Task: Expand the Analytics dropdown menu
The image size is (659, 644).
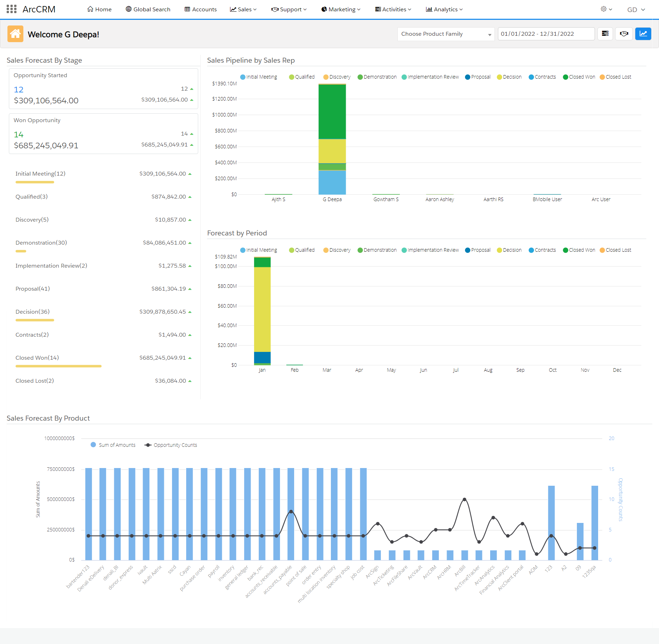Action: tap(444, 9)
